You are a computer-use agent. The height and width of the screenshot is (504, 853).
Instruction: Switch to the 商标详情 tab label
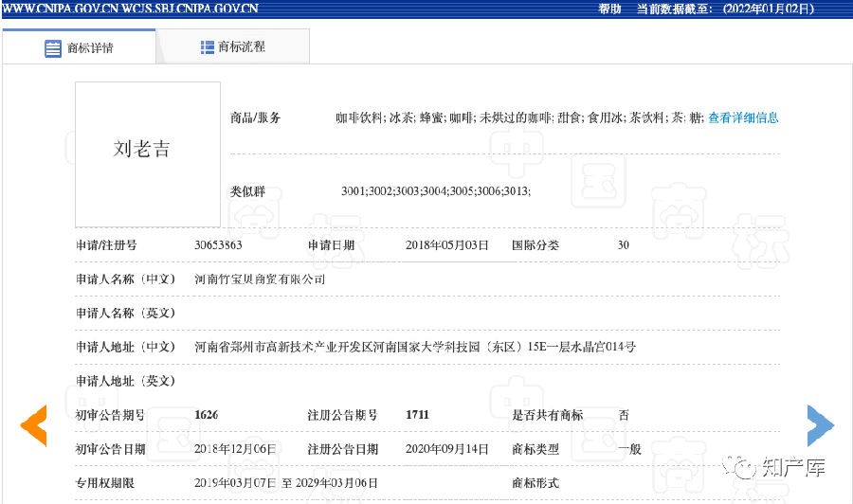pyautogui.click(x=90, y=48)
